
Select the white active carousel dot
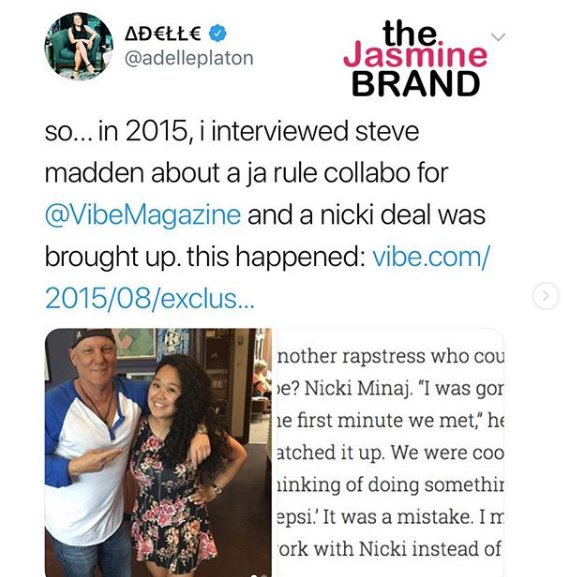tap(255, 575)
